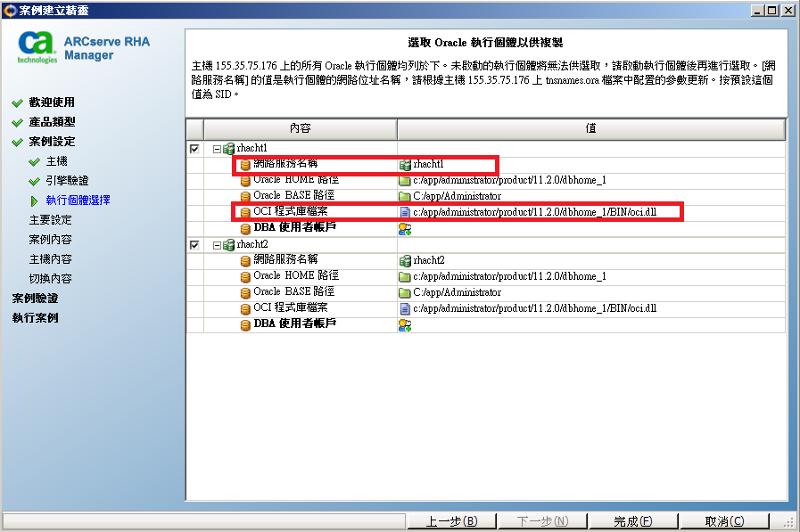Click the rhacht1 instance server icon
800x532 pixels.
pos(228,149)
